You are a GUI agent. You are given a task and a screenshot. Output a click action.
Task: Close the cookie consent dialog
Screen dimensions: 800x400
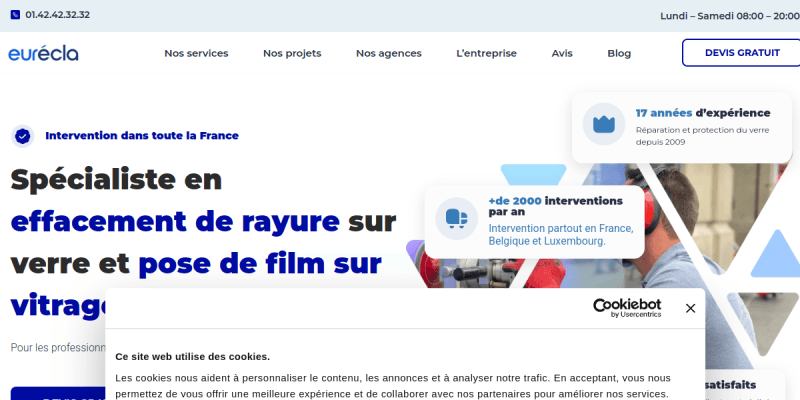click(690, 308)
